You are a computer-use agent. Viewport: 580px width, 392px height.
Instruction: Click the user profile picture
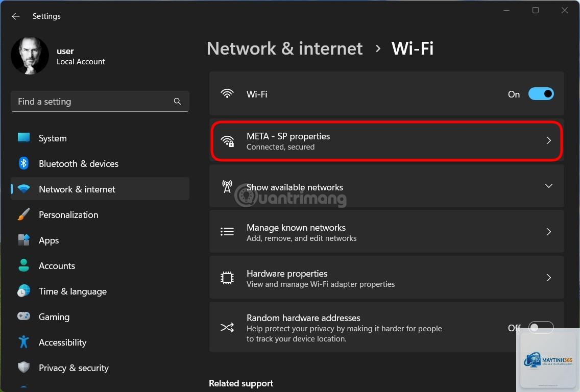30,56
